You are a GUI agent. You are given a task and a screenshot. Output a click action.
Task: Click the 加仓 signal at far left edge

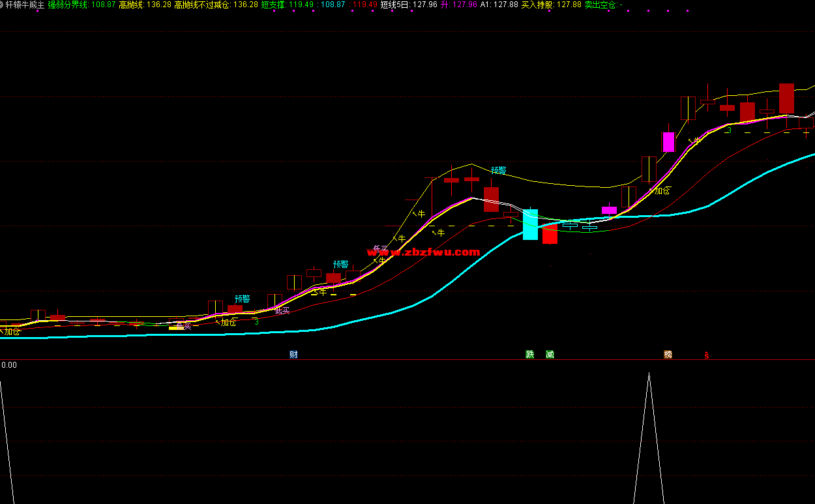pos(12,331)
